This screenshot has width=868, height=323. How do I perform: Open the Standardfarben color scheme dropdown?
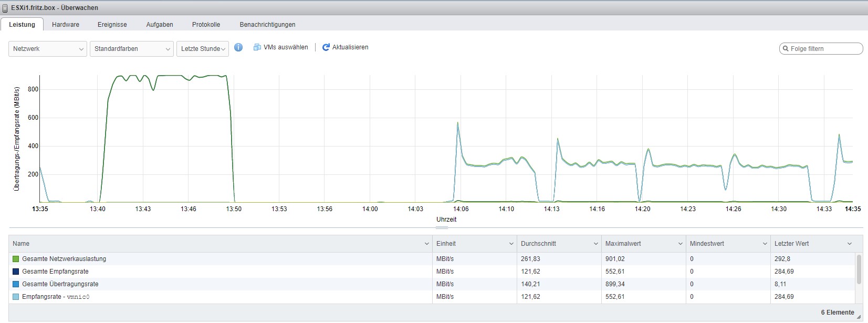point(131,49)
